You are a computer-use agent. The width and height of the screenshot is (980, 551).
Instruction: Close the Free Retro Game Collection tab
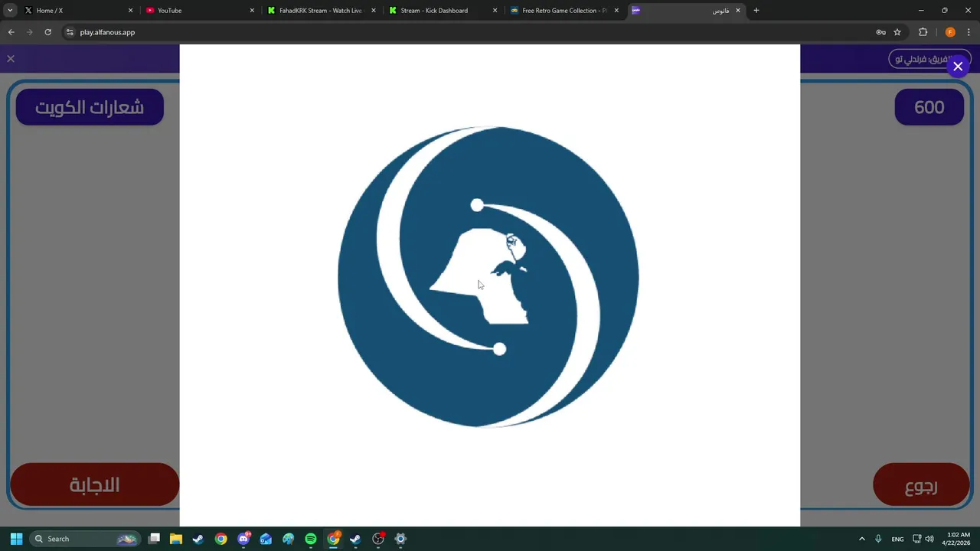pyautogui.click(x=616, y=11)
